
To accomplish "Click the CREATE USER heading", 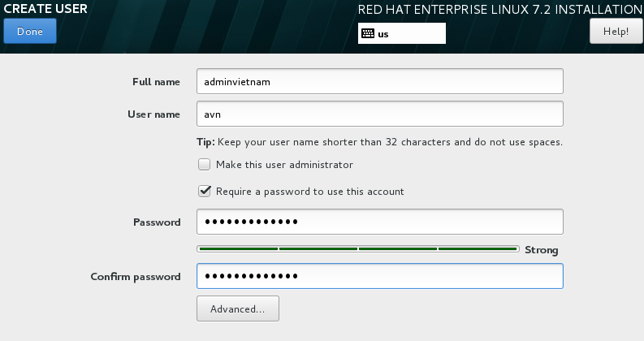I will tap(45, 9).
